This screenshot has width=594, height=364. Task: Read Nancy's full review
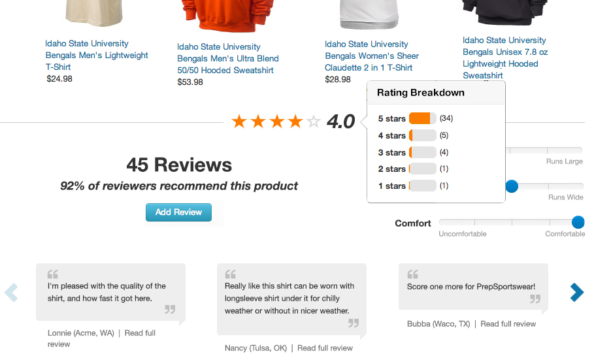[325, 348]
